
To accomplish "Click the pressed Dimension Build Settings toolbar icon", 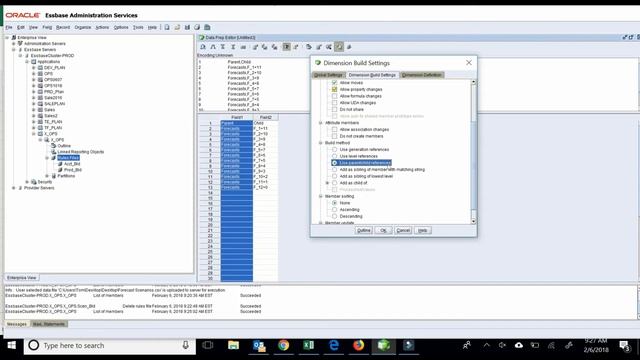I will [x=339, y=47].
